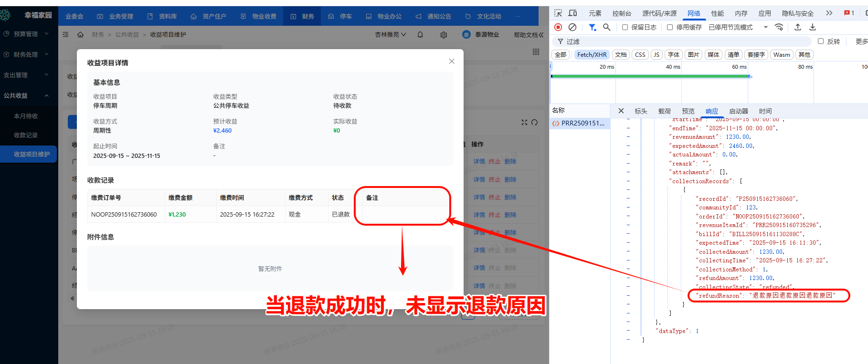Tick the 反转 filter checkbox
The height and width of the screenshot is (364, 868).
coord(821,41)
